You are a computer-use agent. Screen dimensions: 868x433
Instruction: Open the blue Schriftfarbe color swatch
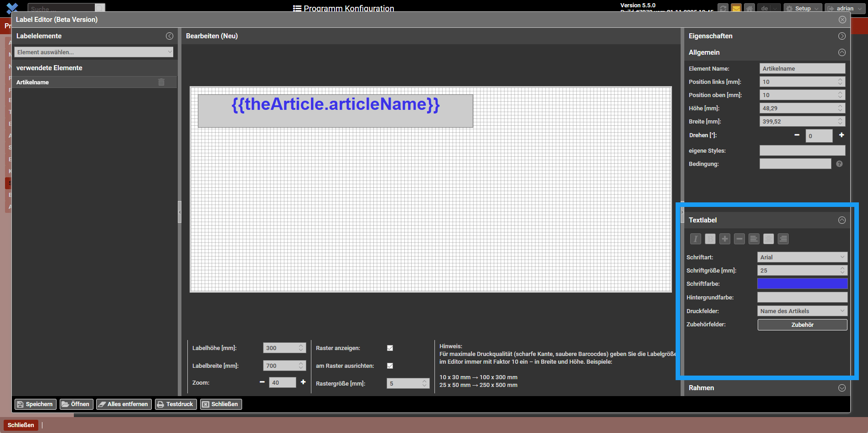[x=802, y=284]
